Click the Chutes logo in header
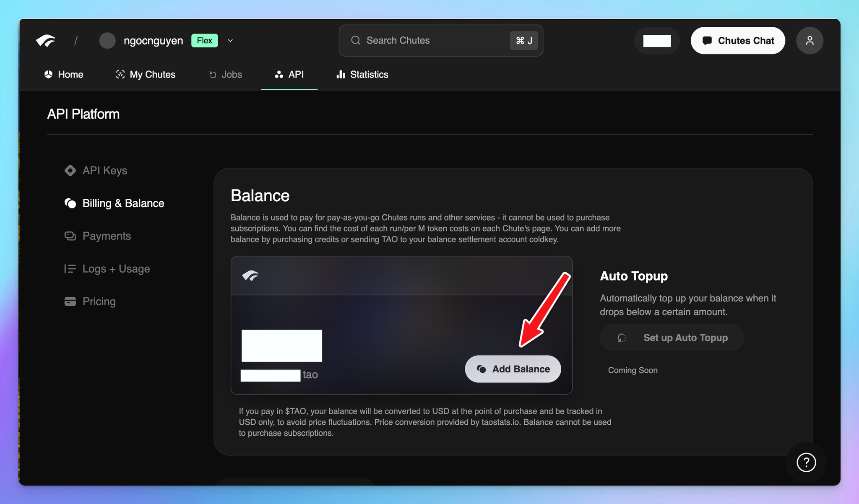Image resolution: width=859 pixels, height=504 pixels. (46, 41)
